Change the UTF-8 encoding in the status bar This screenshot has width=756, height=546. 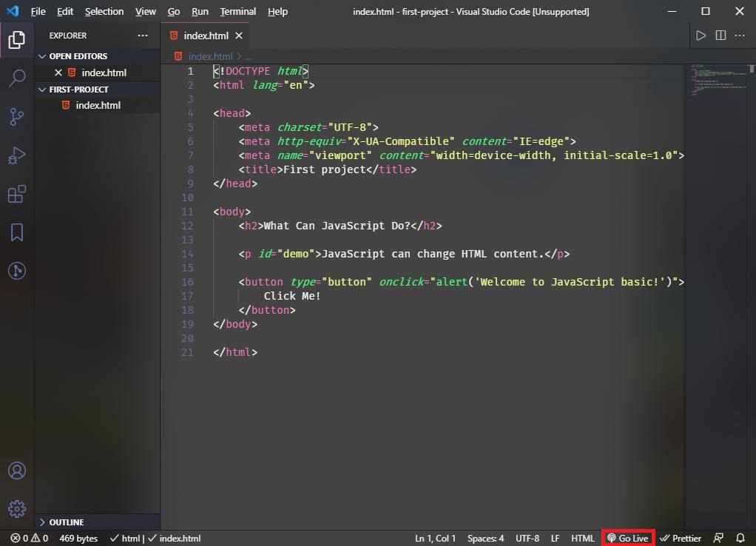pyautogui.click(x=527, y=538)
